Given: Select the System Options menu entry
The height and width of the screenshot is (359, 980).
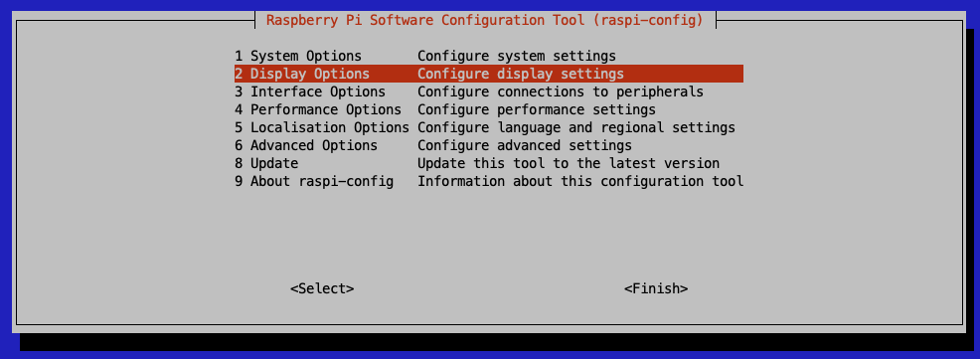Looking at the screenshot, I should (x=489, y=56).
